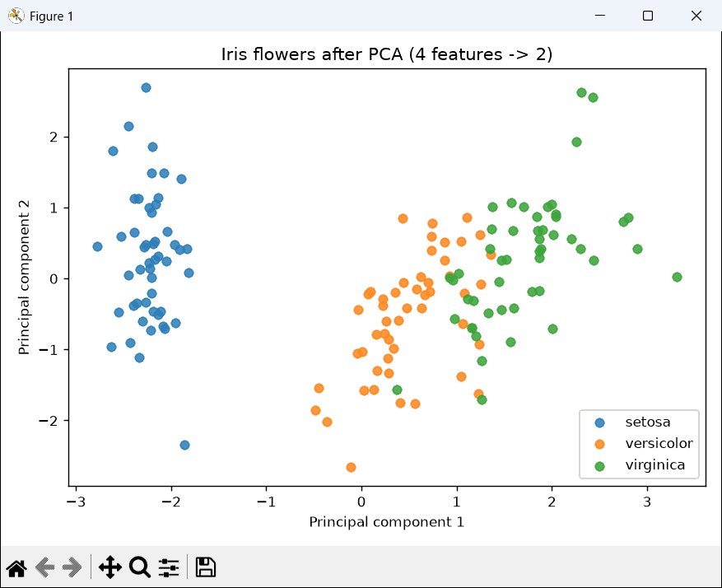Save the figure with the floppy icon
Image resolution: width=722 pixels, height=588 pixels.
click(x=205, y=567)
